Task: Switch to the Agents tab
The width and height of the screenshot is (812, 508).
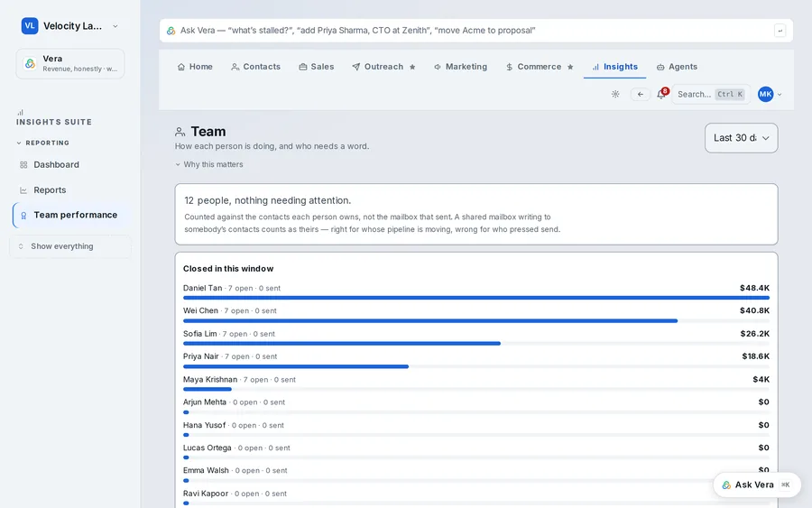Action: point(677,67)
